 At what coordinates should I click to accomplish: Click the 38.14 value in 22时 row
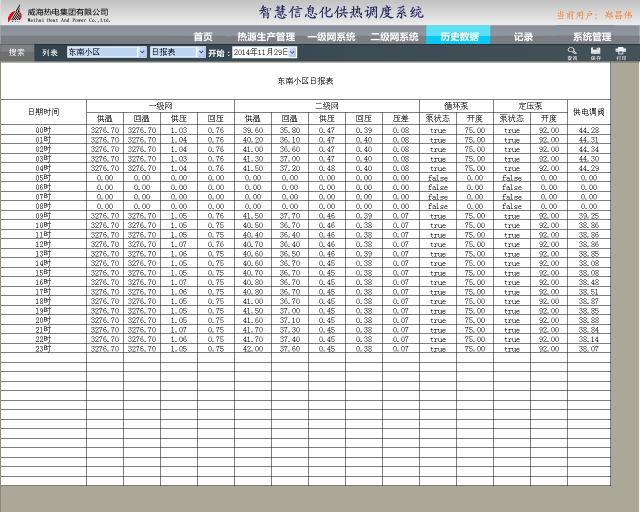589,339
